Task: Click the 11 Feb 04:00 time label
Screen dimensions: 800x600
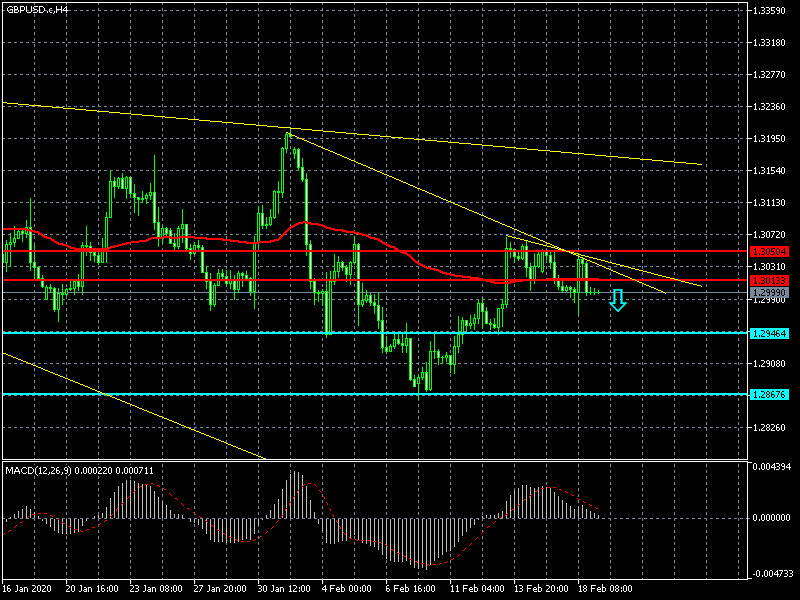Action: click(x=477, y=588)
